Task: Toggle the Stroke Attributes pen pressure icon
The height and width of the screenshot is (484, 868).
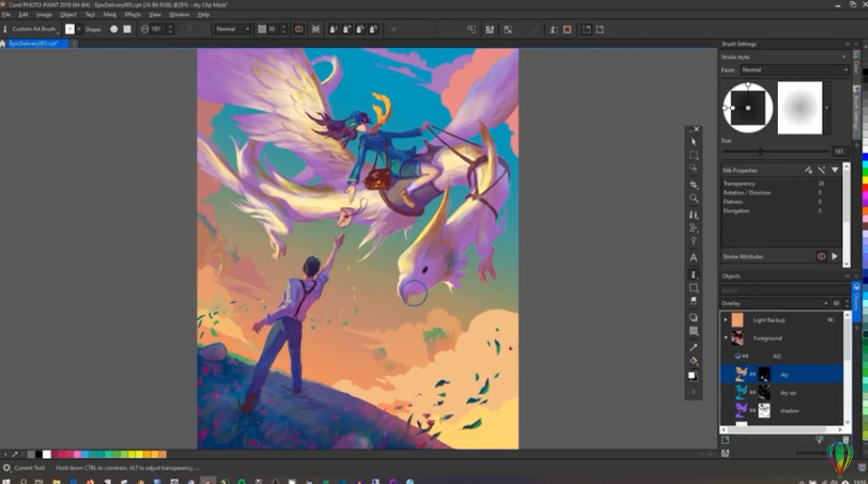Action: tap(821, 257)
